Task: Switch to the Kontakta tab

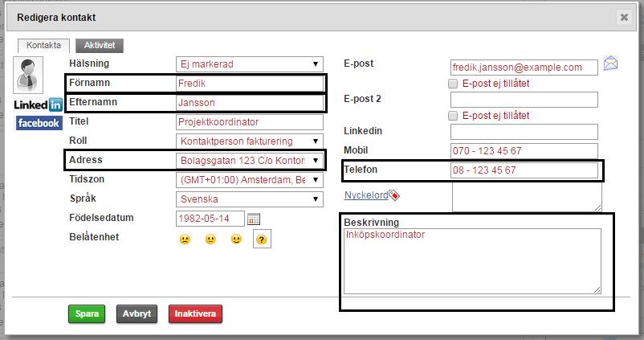Action: click(x=43, y=45)
